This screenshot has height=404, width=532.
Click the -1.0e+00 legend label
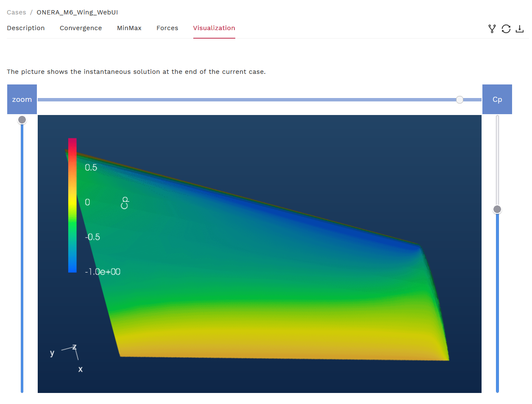(103, 272)
